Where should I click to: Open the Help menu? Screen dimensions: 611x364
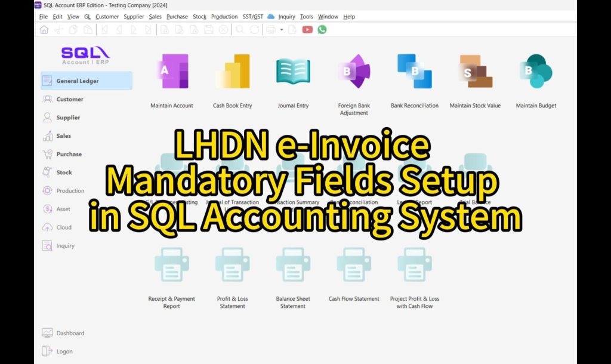point(349,17)
